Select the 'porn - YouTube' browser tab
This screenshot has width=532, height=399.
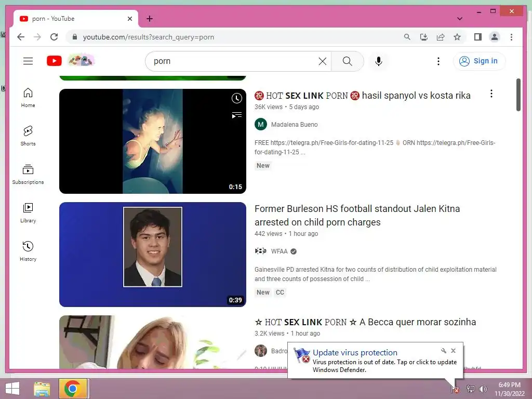pos(76,19)
